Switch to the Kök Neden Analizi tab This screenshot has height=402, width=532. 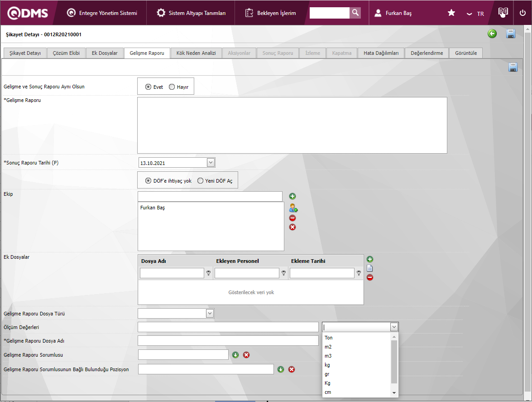coord(196,53)
